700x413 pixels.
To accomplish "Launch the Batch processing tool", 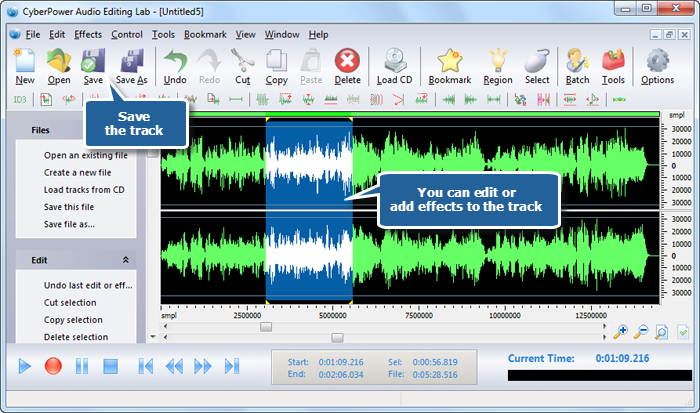I will click(577, 67).
